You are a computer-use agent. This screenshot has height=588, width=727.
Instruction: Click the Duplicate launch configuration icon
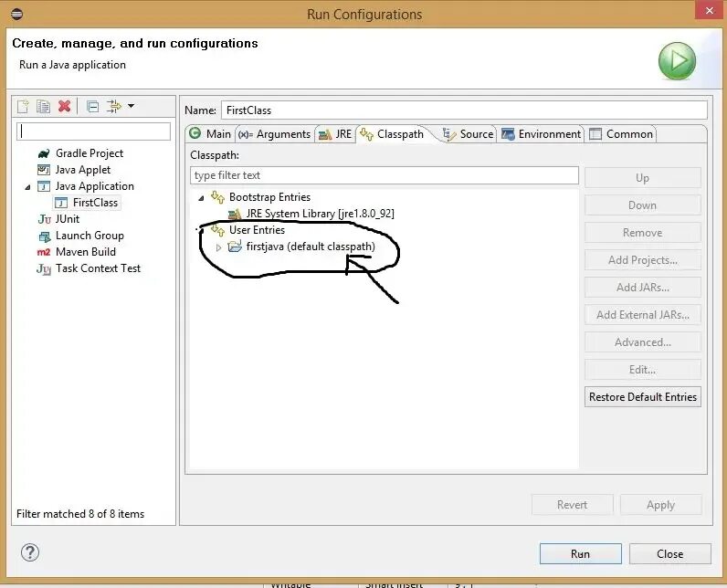coord(43,106)
